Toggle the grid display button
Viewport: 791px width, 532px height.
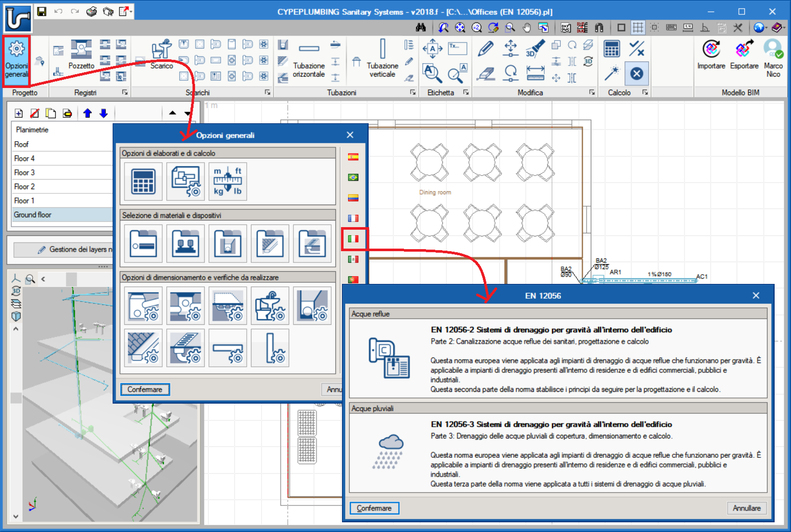pos(638,28)
